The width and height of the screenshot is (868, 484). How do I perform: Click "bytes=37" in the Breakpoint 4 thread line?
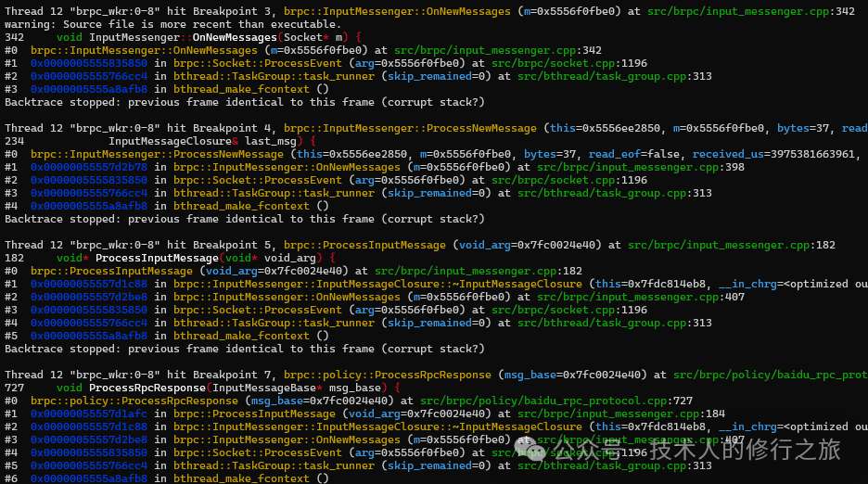[x=803, y=128]
